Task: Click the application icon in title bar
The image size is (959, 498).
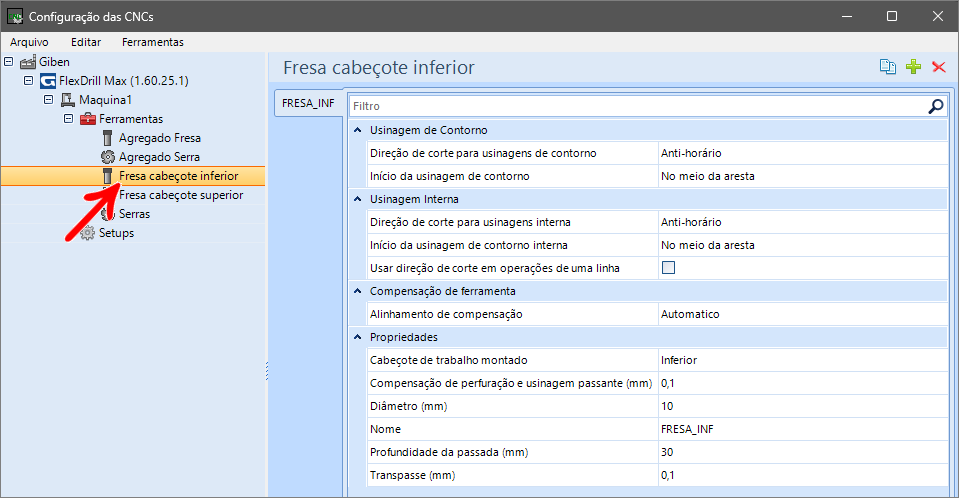Action: pos(15,17)
